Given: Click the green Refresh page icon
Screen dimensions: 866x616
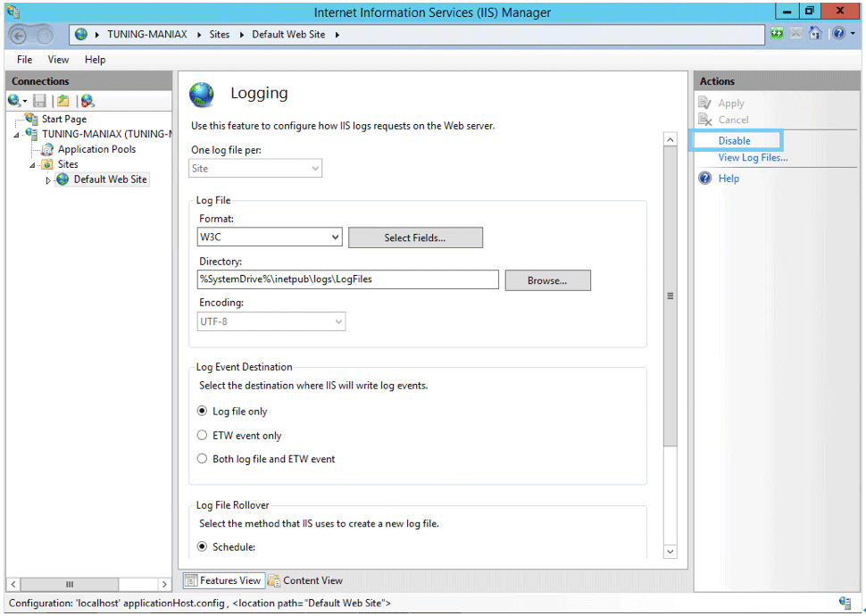Looking at the screenshot, I should coord(777,34).
